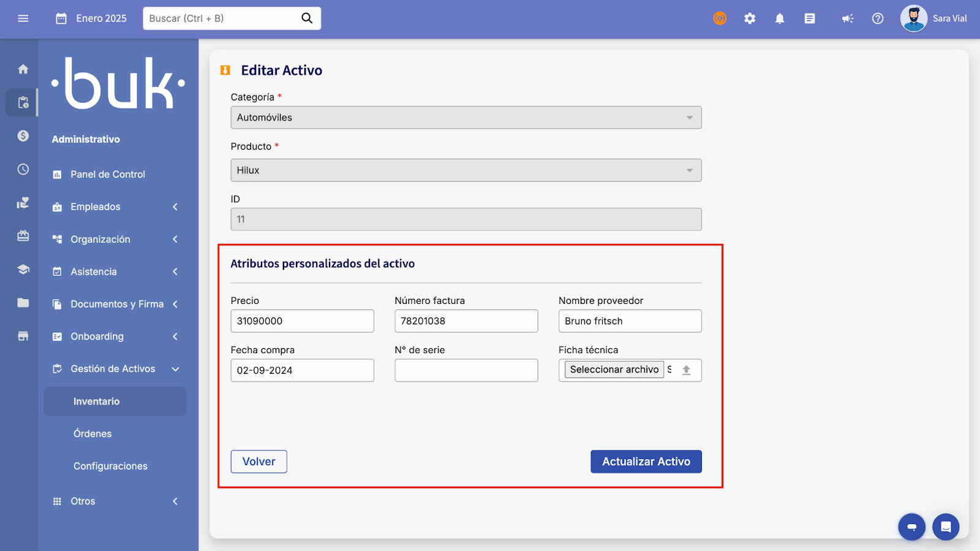
Task: Click the clock icon in left rail
Action: click(x=23, y=169)
